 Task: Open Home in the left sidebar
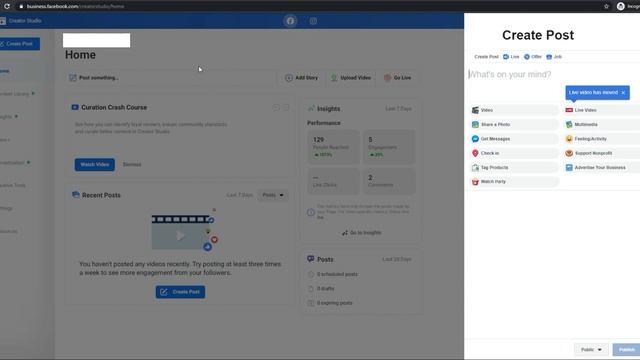tap(5, 71)
